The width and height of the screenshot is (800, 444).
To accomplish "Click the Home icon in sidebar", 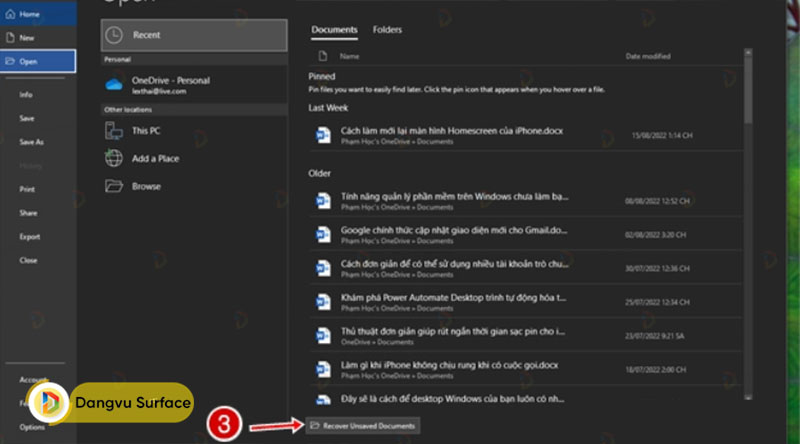I will pos(11,13).
